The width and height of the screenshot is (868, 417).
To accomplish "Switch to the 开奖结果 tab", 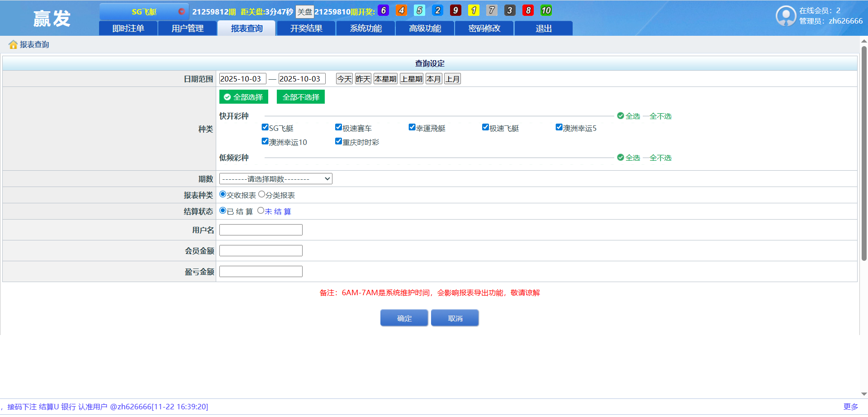I will [306, 28].
